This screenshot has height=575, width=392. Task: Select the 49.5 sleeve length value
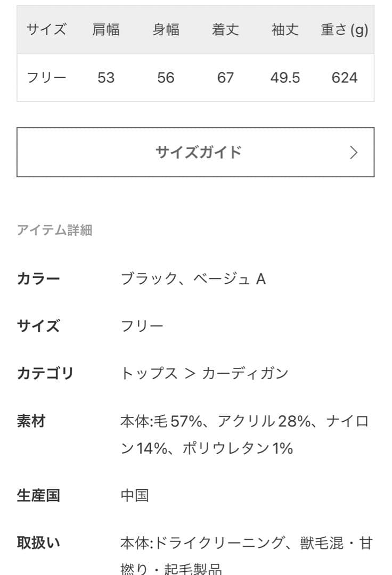point(285,78)
